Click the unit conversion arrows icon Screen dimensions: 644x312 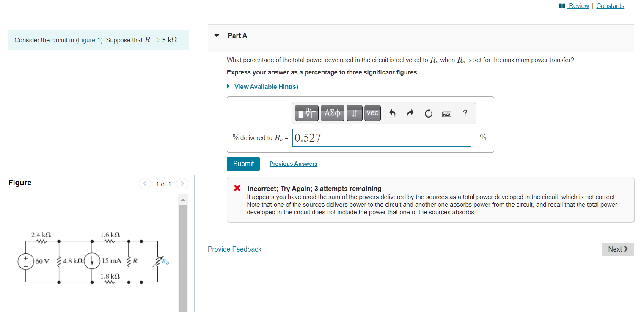pyautogui.click(x=354, y=113)
